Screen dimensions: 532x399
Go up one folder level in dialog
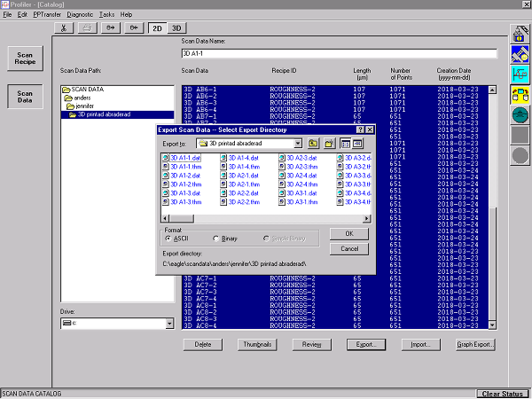(314, 143)
